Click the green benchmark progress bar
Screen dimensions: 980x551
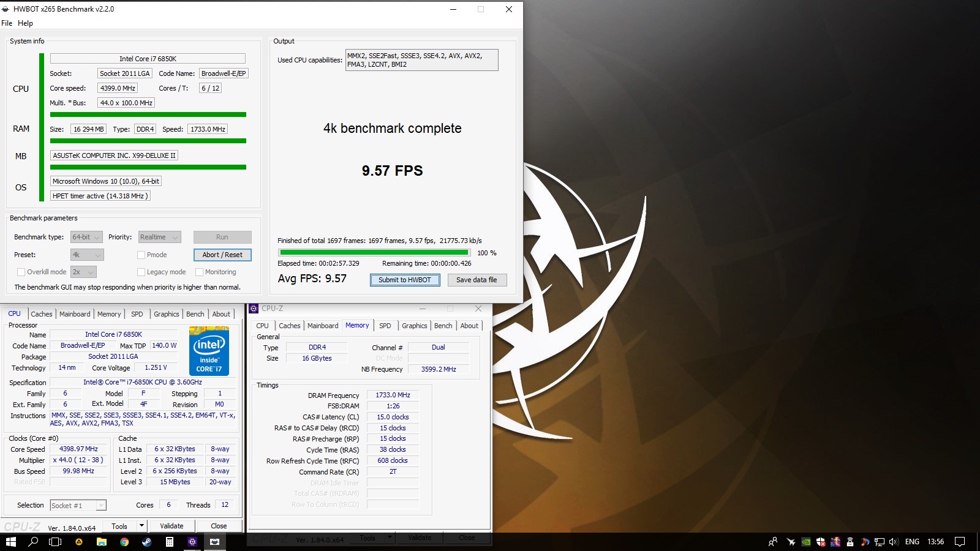click(x=374, y=252)
